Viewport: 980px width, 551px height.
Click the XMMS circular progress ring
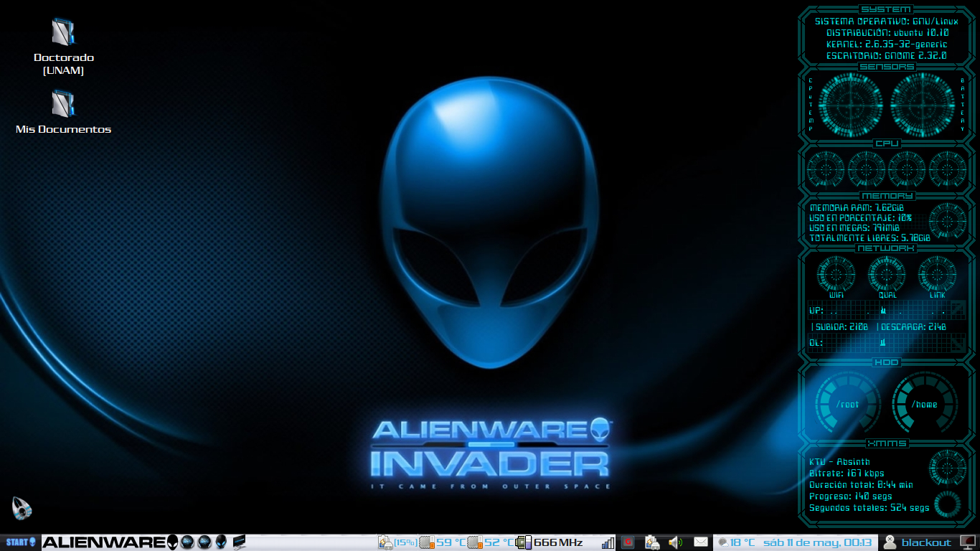[x=948, y=504]
